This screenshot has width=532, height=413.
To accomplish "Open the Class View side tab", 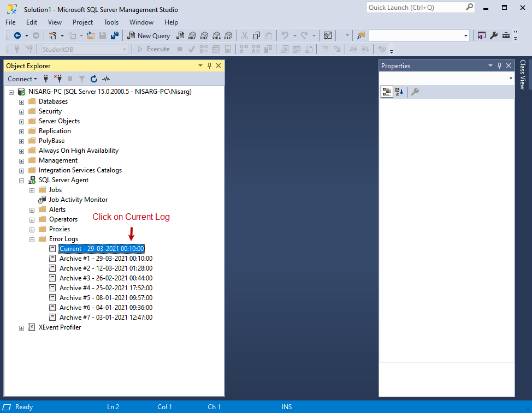I will pos(523,75).
